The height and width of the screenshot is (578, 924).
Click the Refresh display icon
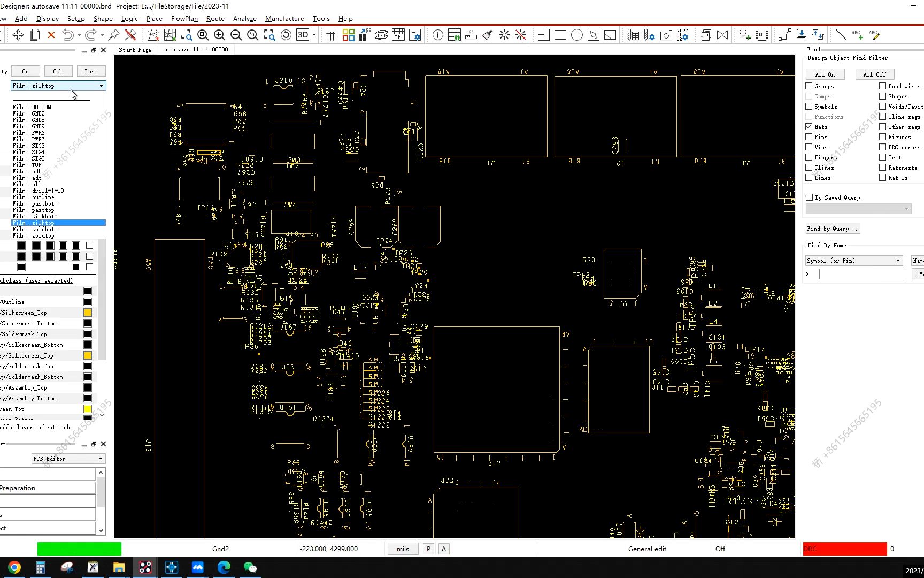[286, 35]
